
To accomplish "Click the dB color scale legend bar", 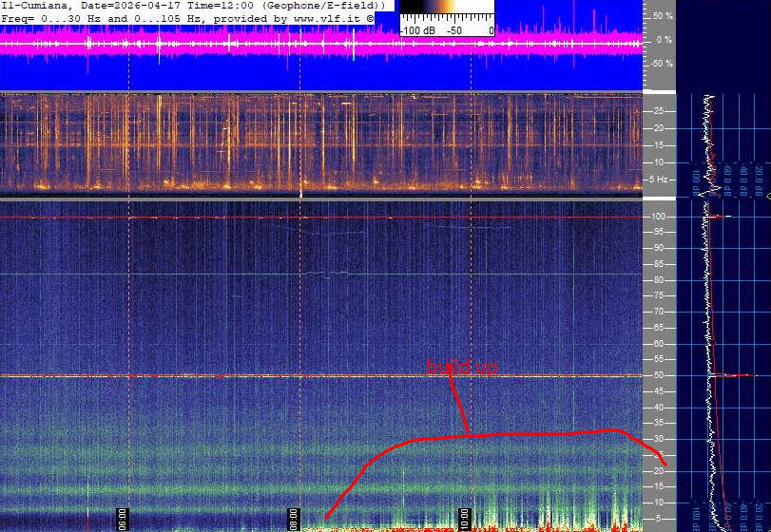I will tap(446, 11).
